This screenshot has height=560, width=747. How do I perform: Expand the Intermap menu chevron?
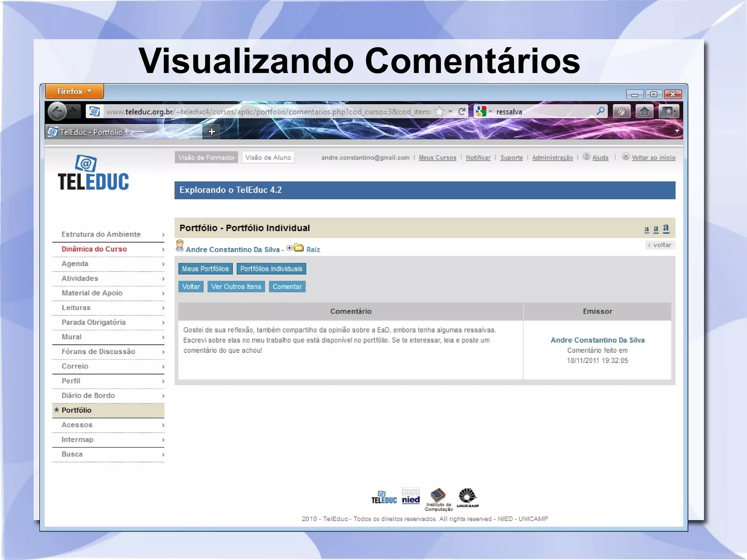[163, 440]
